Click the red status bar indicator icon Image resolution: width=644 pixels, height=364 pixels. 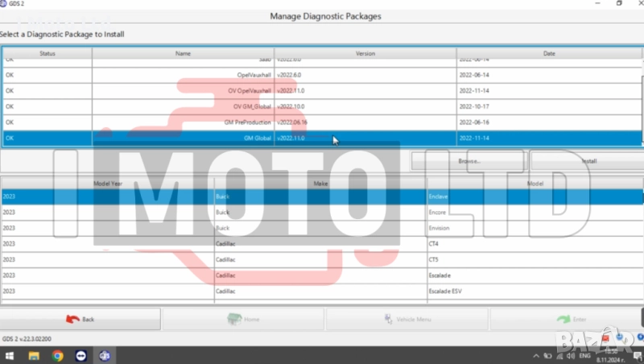pos(605,338)
